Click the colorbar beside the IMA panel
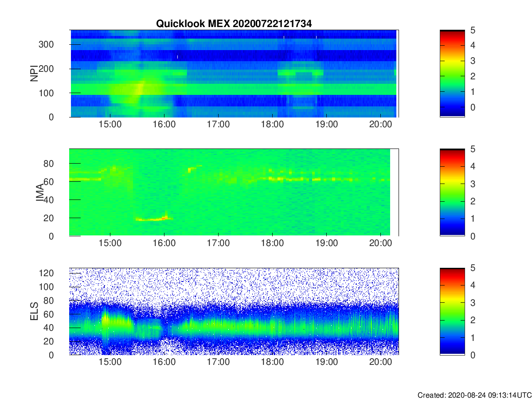The height and width of the screenshot is (399, 532). click(x=452, y=192)
